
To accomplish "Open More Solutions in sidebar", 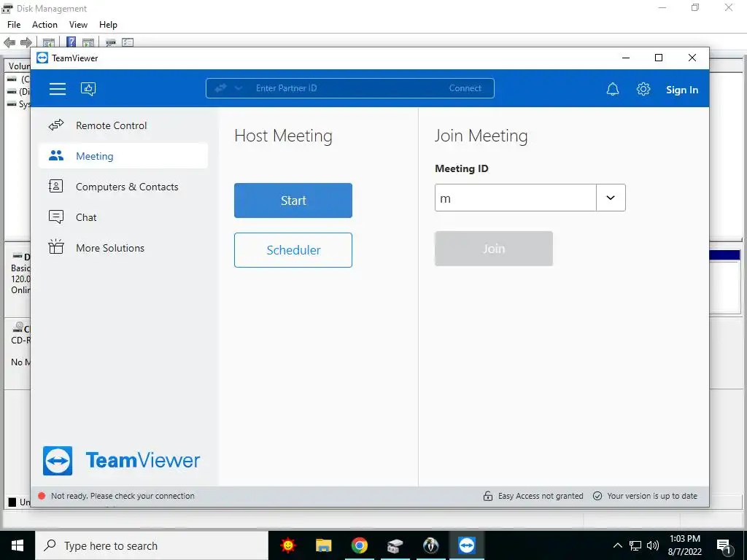I will click(123, 248).
